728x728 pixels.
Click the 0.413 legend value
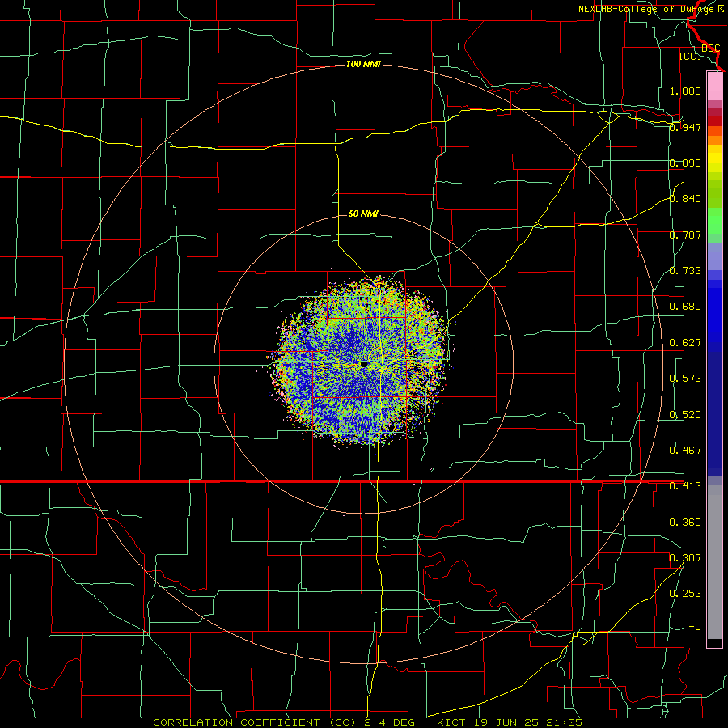point(685,486)
